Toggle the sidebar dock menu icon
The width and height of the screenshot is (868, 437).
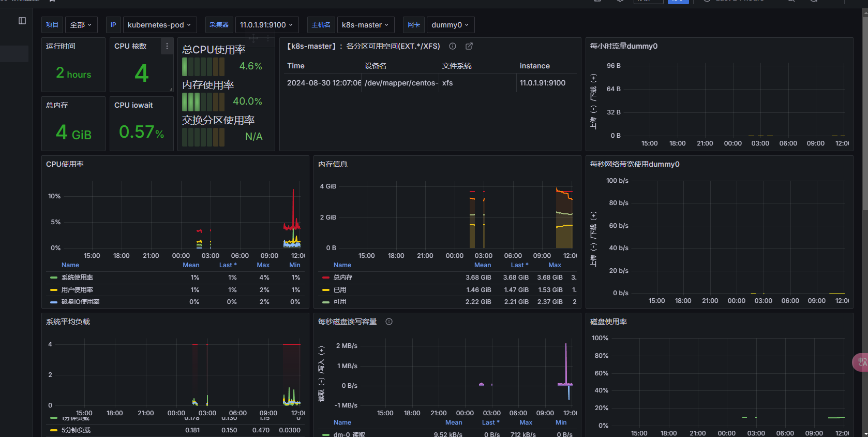[x=22, y=21]
